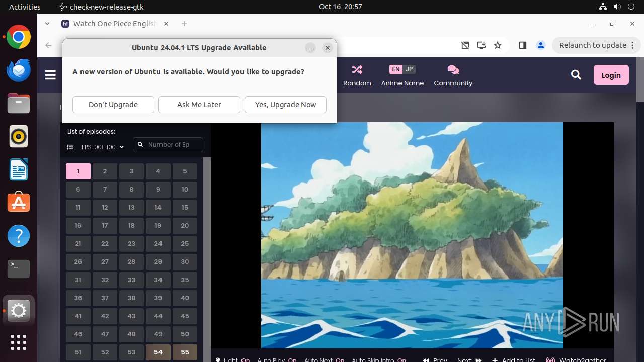Click the Anime Name label

403,83
